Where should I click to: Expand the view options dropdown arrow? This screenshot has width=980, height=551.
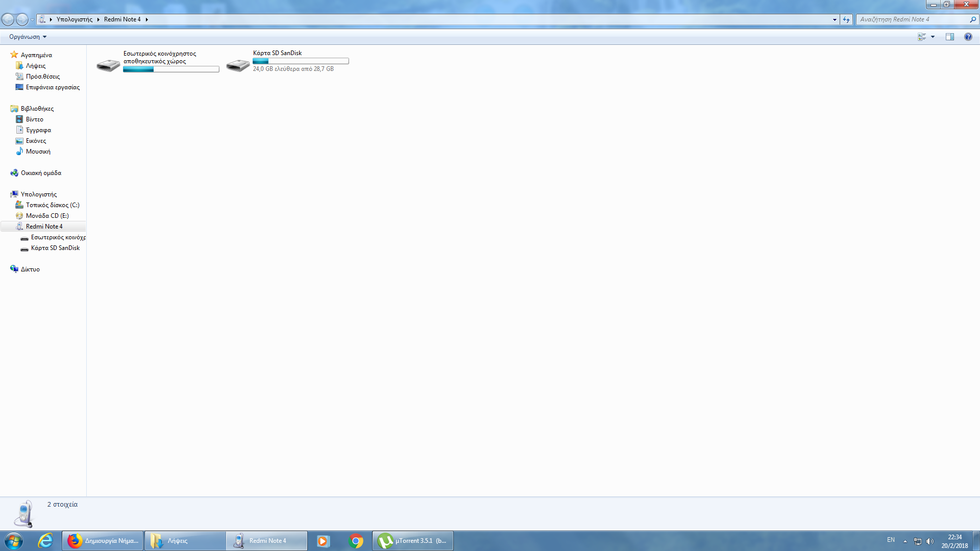[933, 37]
